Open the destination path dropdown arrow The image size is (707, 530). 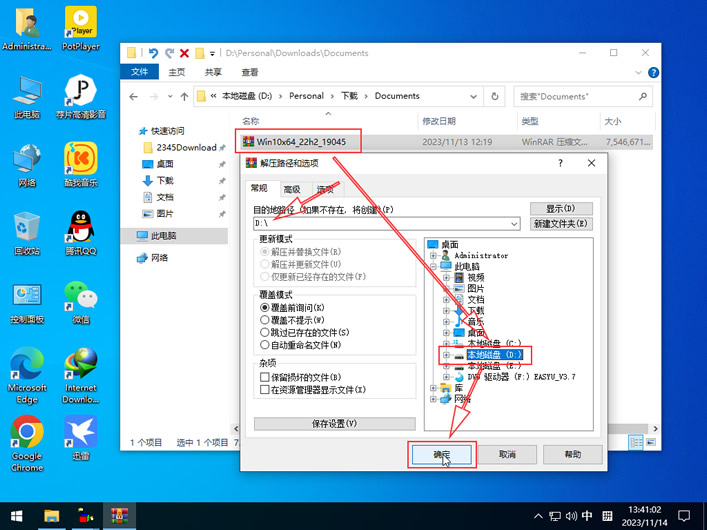pos(514,224)
